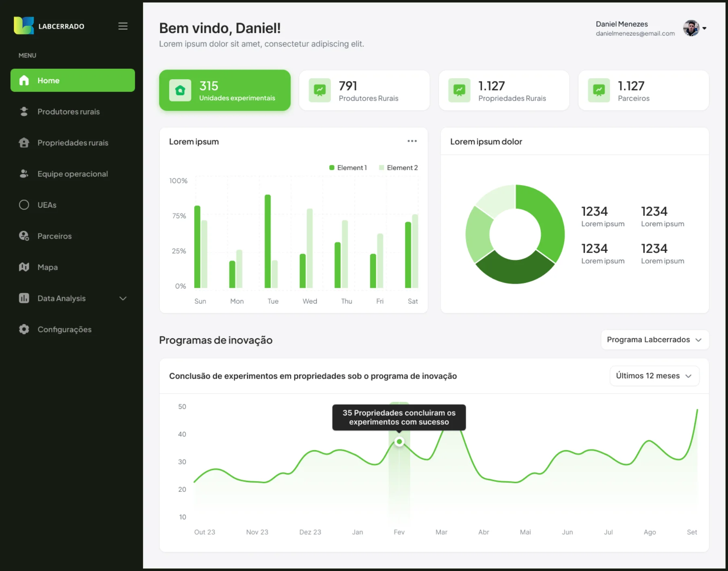Viewport: 728px width, 571px height.
Task: Click the Home house icon
Action: coord(24,80)
